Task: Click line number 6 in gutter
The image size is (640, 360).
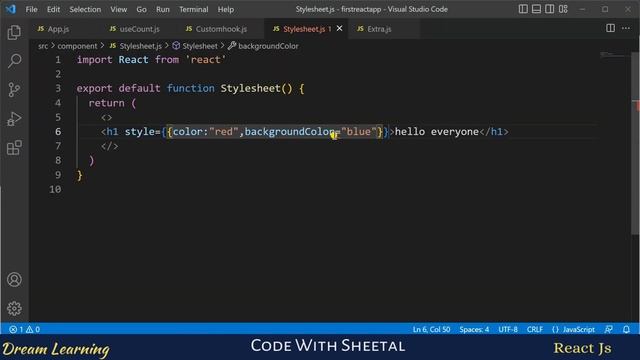Action: click(58, 131)
